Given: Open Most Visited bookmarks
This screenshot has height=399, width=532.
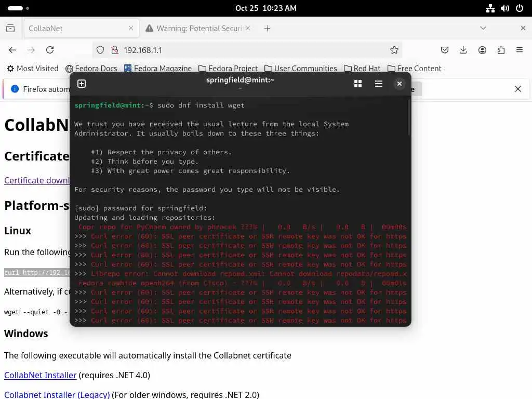Looking at the screenshot, I should [x=33, y=69].
